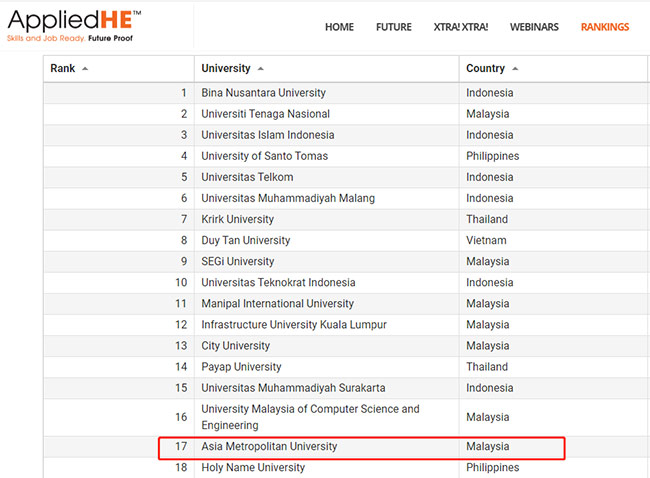650x478 pixels.
Task: Click University of Santo Tomas entry
Action: (x=264, y=156)
